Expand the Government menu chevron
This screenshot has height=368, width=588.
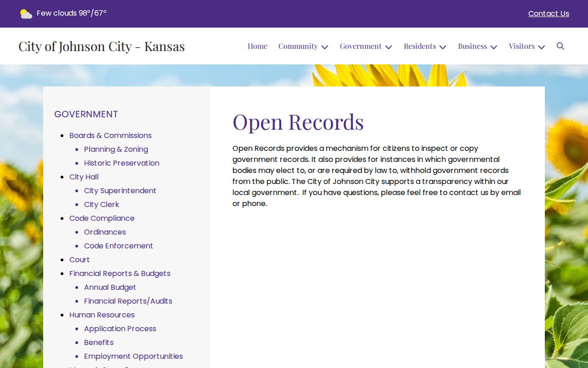click(x=389, y=47)
